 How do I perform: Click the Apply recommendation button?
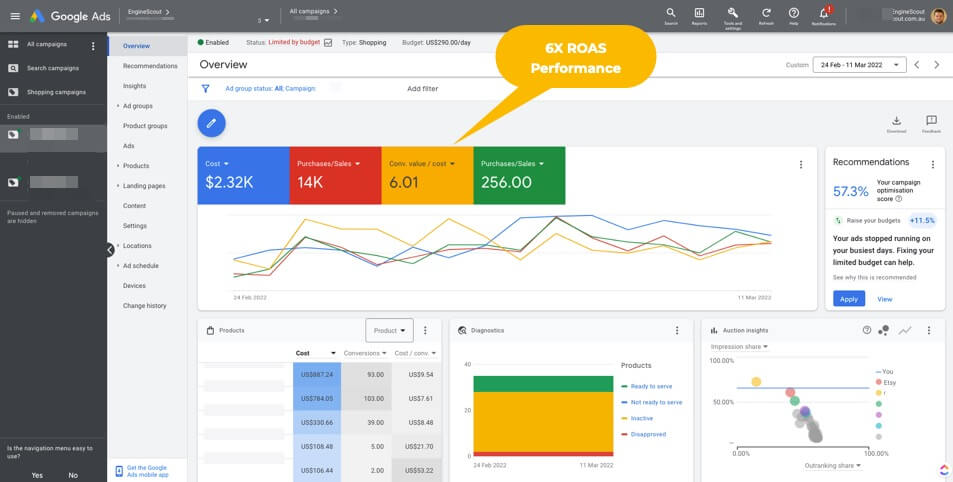[848, 299]
